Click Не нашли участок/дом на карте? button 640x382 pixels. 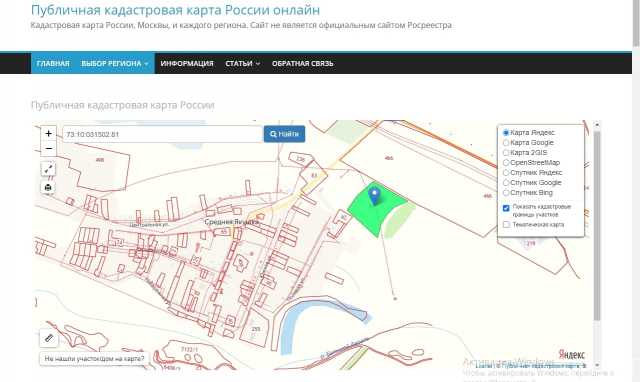pyautogui.click(x=94, y=359)
